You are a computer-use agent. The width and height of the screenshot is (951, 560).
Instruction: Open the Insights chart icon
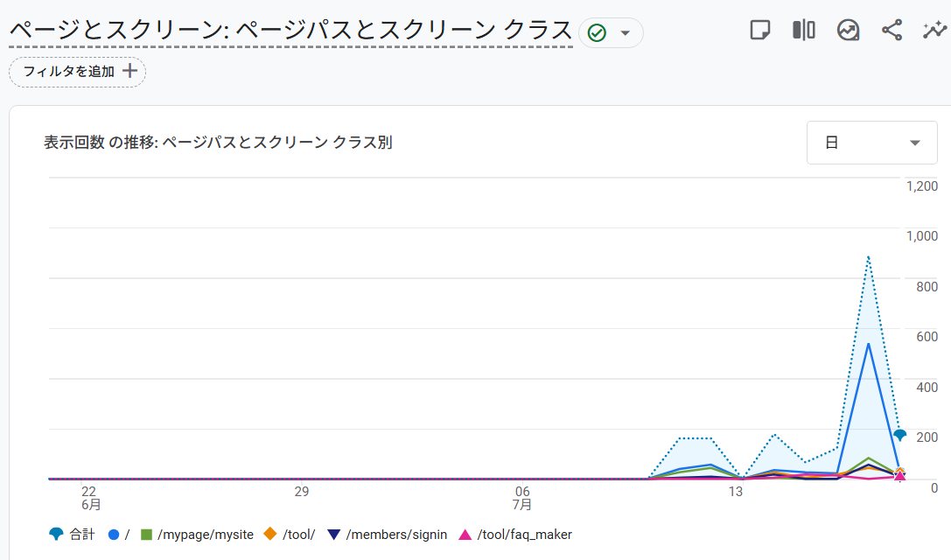coord(848,31)
